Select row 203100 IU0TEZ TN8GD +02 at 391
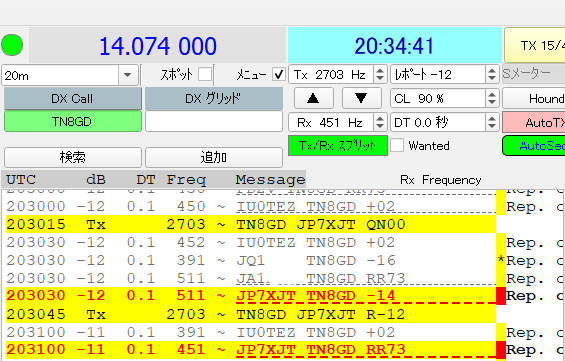Viewport: 565px width, 361px height. [x=251, y=332]
